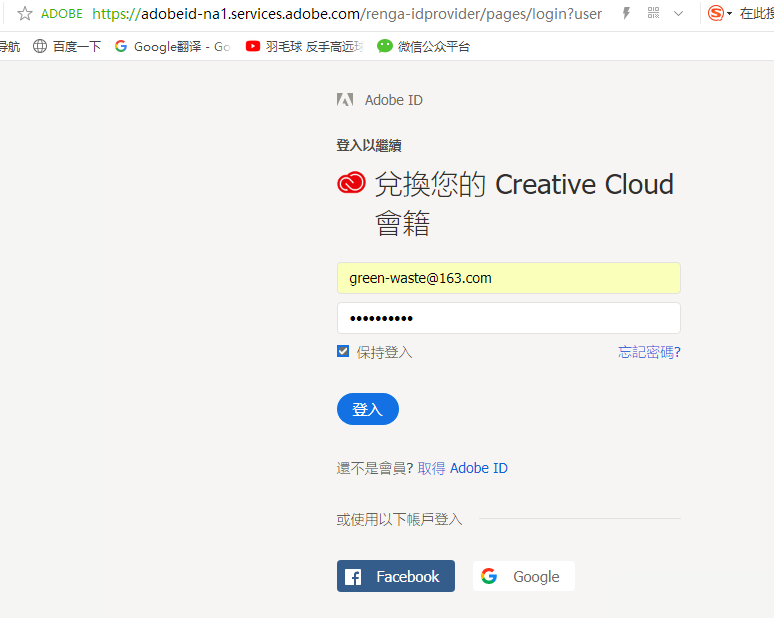This screenshot has width=774, height=618.
Task: Click the green ADOBE certificate label
Action: [x=62, y=14]
